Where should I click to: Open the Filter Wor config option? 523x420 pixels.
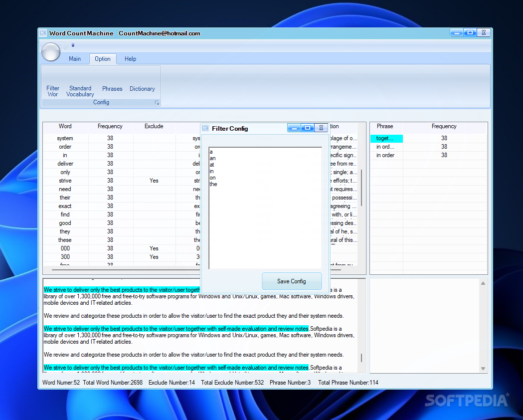pyautogui.click(x=53, y=91)
